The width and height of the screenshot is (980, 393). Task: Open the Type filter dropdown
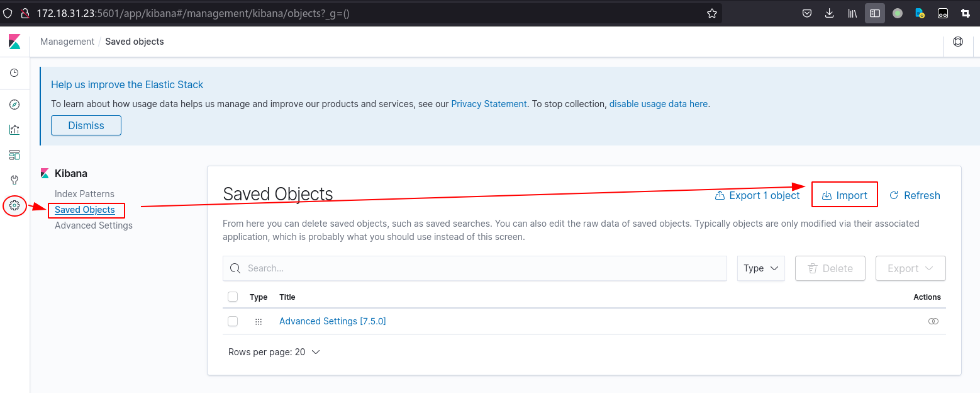click(x=761, y=268)
